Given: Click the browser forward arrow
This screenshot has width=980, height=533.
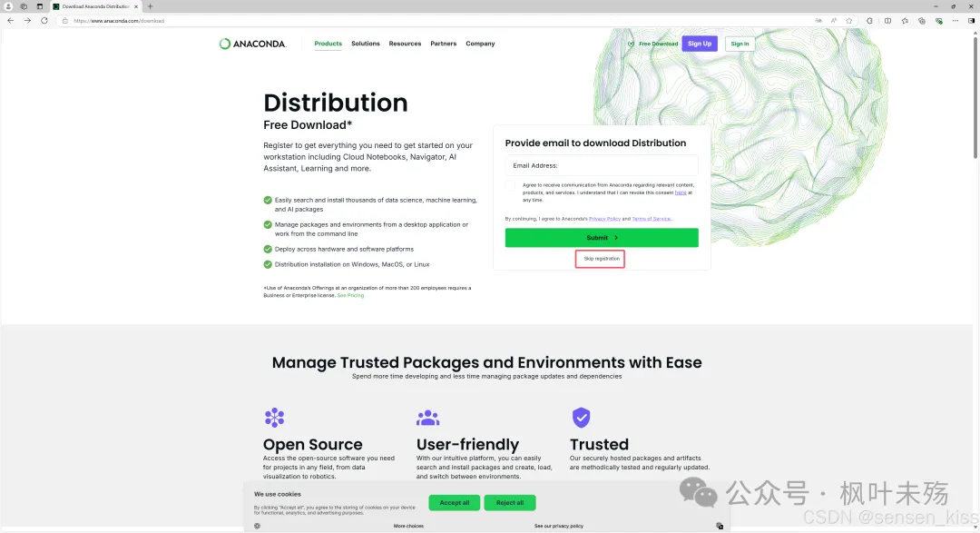Looking at the screenshot, I should (27, 21).
